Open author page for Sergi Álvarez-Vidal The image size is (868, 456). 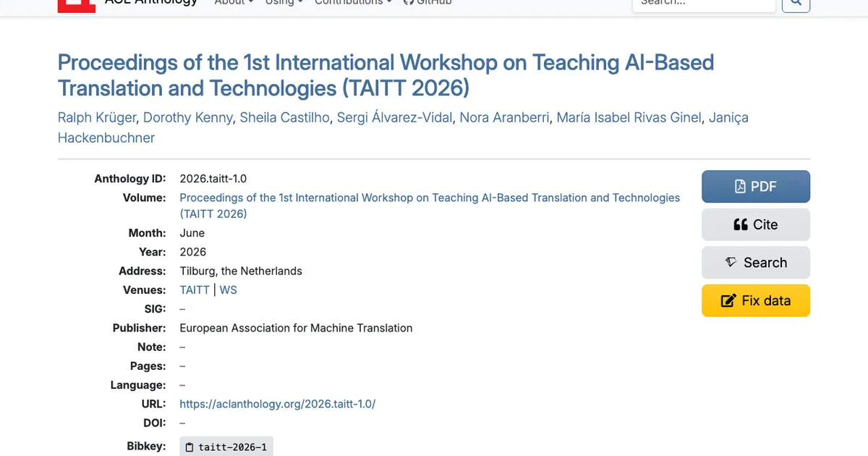(x=395, y=117)
